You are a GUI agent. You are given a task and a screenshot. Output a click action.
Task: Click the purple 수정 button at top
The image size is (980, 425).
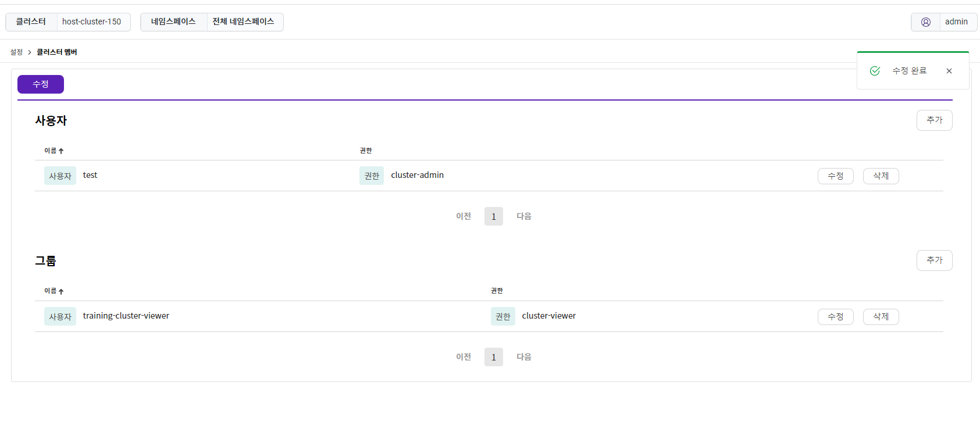(41, 84)
